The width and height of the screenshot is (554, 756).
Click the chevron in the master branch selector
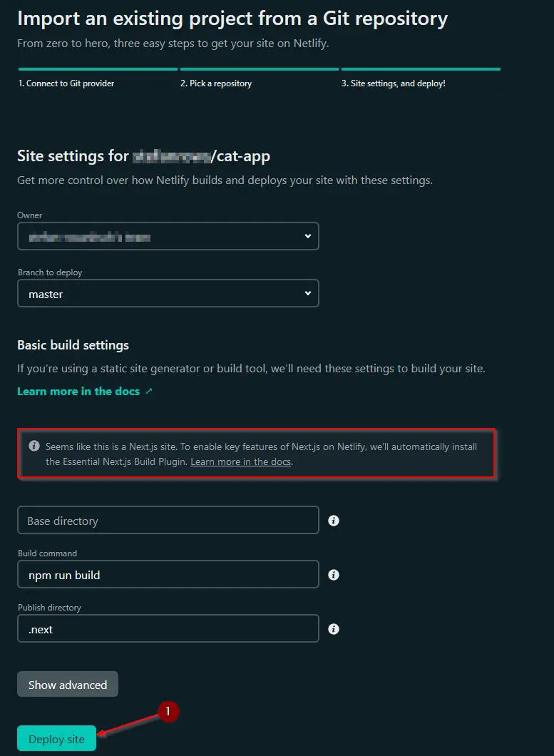[307, 293]
